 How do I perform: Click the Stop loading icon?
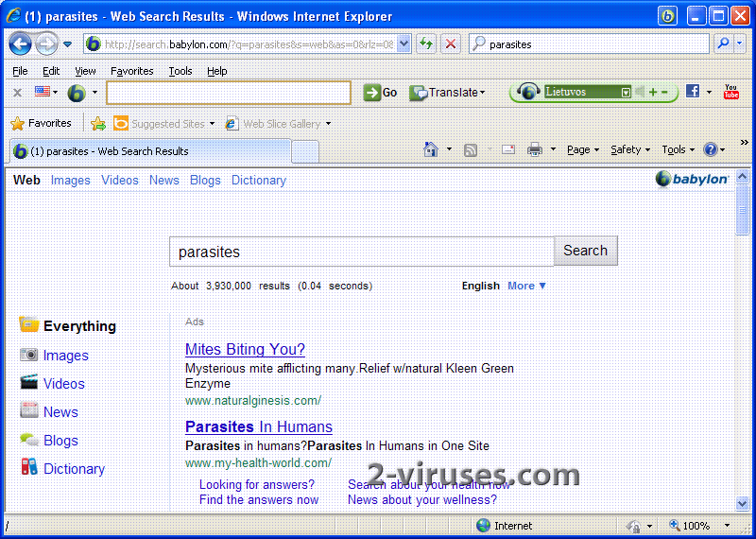(x=451, y=43)
